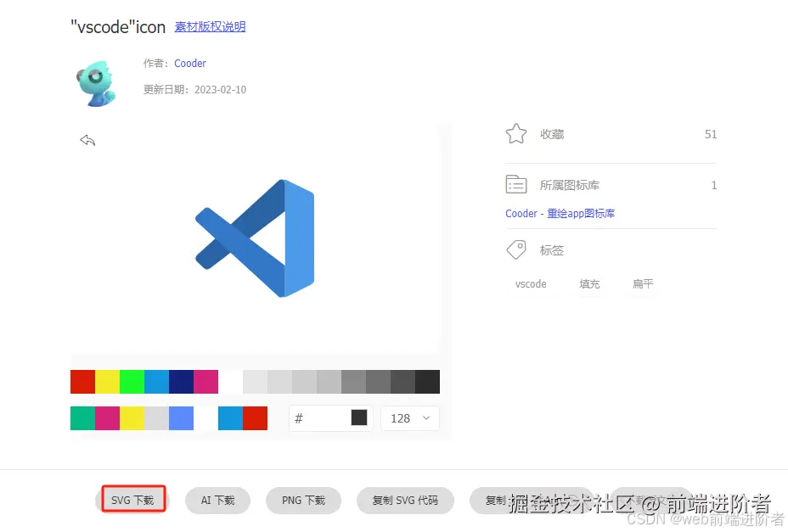Image resolution: width=788 pixels, height=532 pixels.
Task: Click the 所属图标库 library icon
Action: tap(516, 184)
